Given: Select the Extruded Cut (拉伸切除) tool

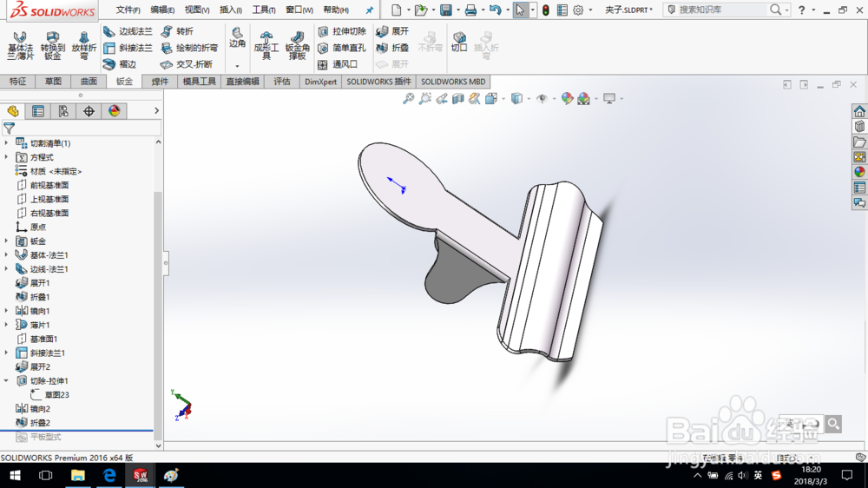Looking at the screenshot, I should coord(342,31).
